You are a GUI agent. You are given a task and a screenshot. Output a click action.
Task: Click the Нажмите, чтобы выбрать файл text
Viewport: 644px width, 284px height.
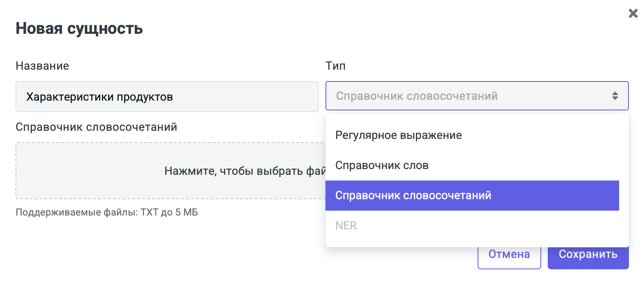click(245, 171)
